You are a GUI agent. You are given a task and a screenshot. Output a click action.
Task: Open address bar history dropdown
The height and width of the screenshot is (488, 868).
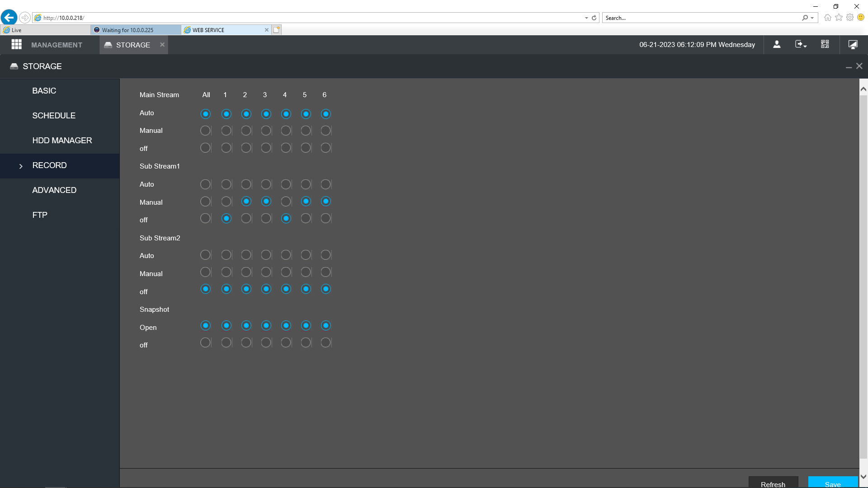click(x=586, y=18)
